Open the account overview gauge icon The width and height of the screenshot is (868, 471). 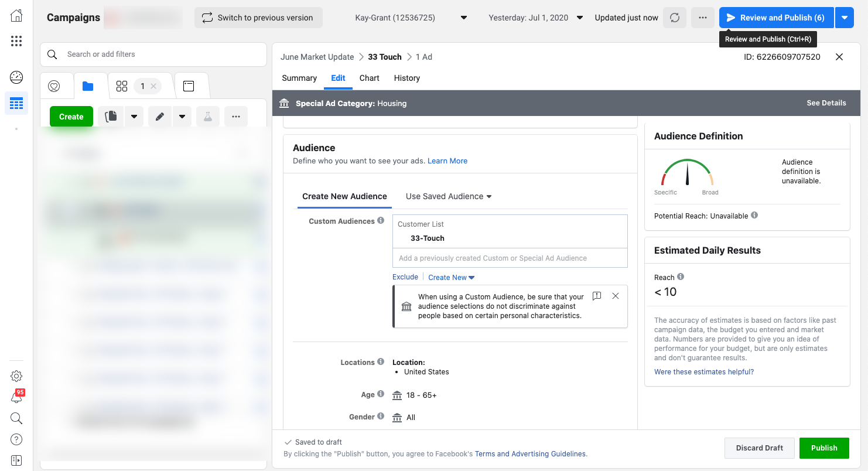(16, 77)
